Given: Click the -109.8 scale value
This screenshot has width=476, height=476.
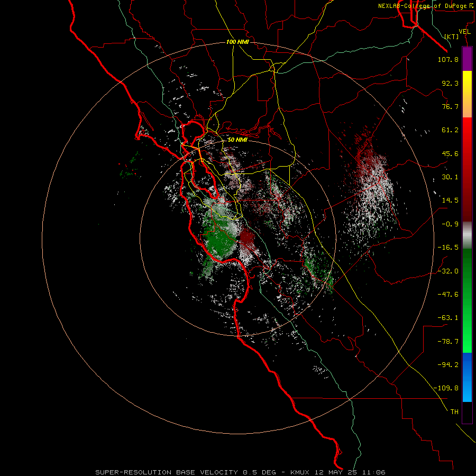Looking at the screenshot, I should pos(446,388).
